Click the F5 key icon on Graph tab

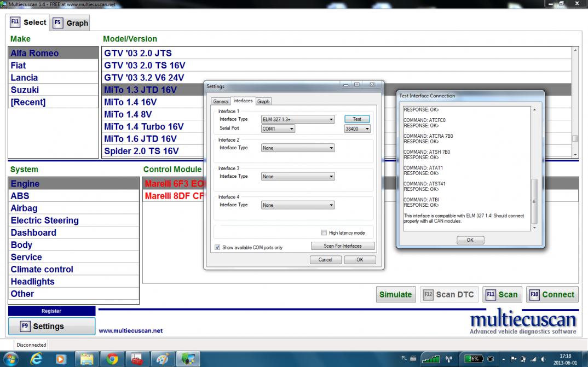pyautogui.click(x=57, y=22)
